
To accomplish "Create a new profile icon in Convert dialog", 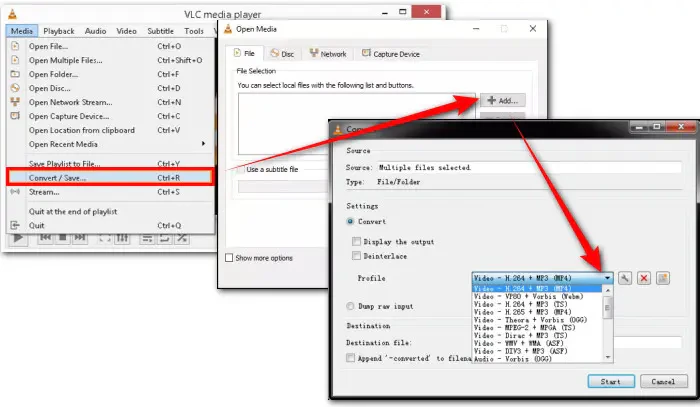I will [663, 278].
